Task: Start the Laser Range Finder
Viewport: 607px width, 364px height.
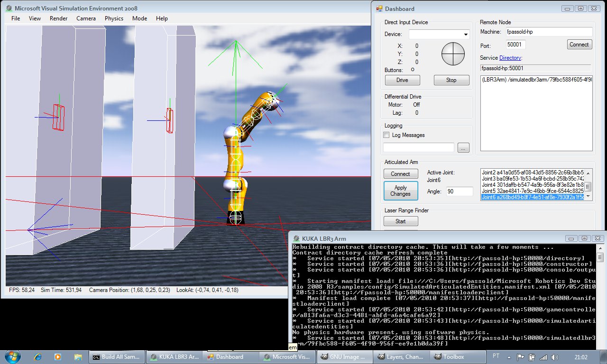Action: pyautogui.click(x=401, y=221)
